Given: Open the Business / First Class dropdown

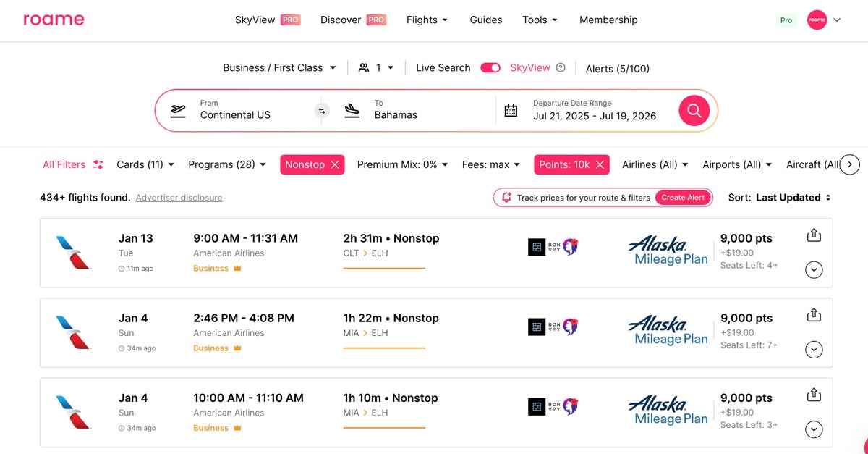Looking at the screenshot, I should pyautogui.click(x=279, y=68).
